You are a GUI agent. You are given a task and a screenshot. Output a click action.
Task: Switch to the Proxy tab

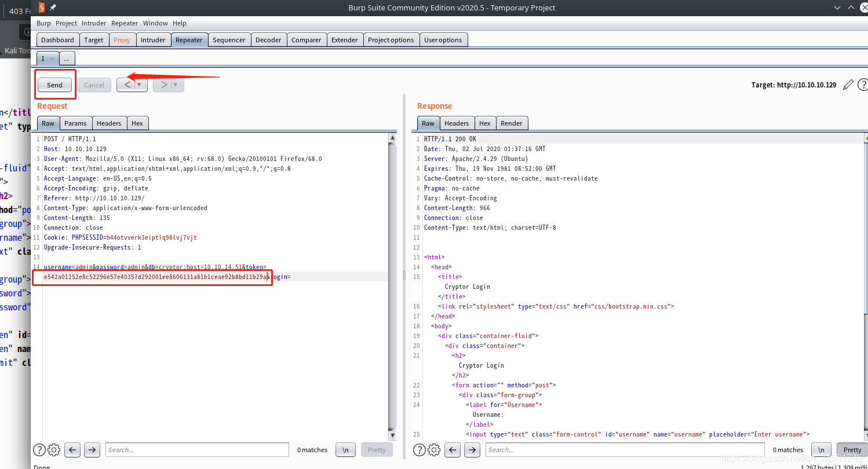point(122,40)
